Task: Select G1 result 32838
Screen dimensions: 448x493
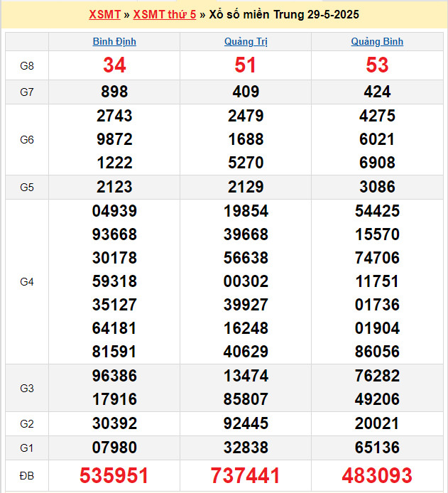Action: (x=246, y=448)
